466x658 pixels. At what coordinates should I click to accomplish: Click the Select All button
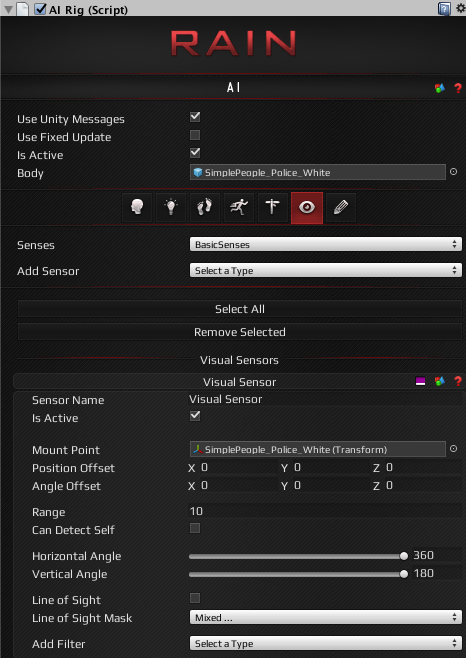coord(240,309)
